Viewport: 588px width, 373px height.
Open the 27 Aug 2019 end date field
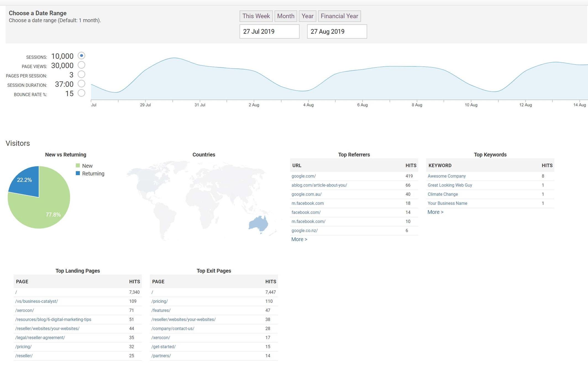click(337, 31)
